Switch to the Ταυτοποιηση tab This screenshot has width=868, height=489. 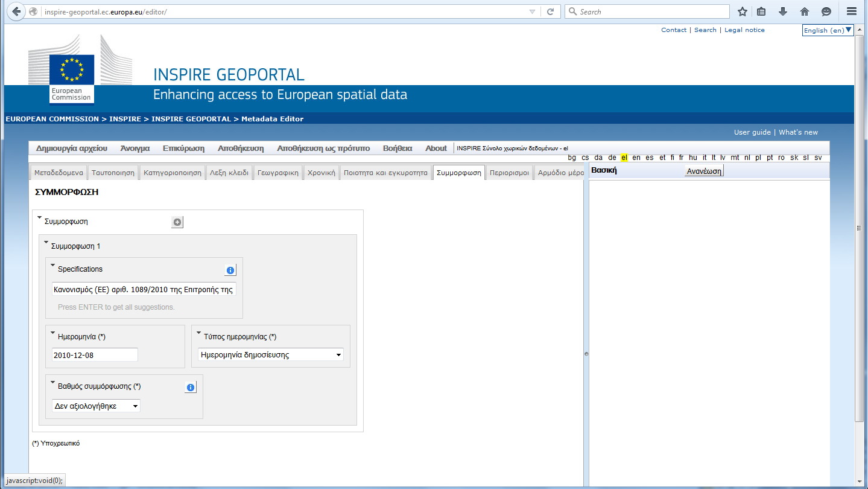pos(113,173)
